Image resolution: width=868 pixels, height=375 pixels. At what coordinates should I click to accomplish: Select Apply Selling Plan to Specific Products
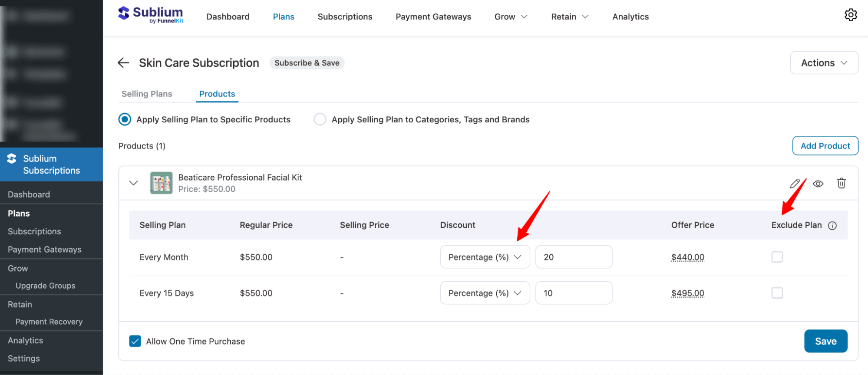pos(125,119)
